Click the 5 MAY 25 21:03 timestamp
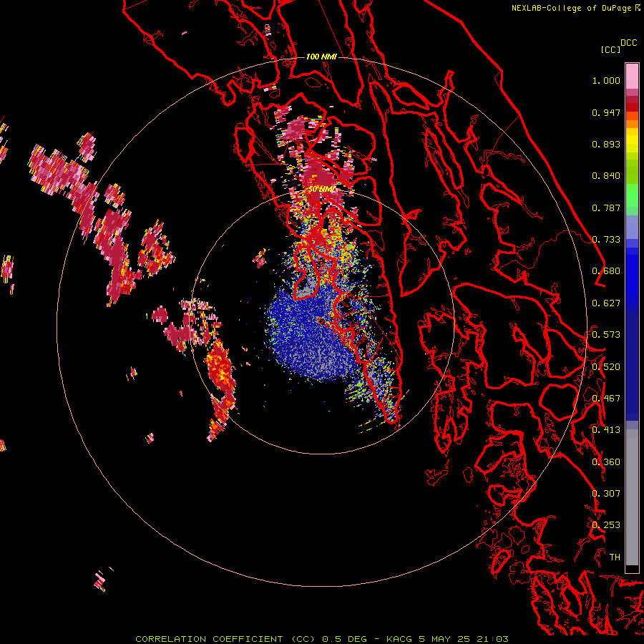This screenshot has height=644, width=644. click(464, 639)
